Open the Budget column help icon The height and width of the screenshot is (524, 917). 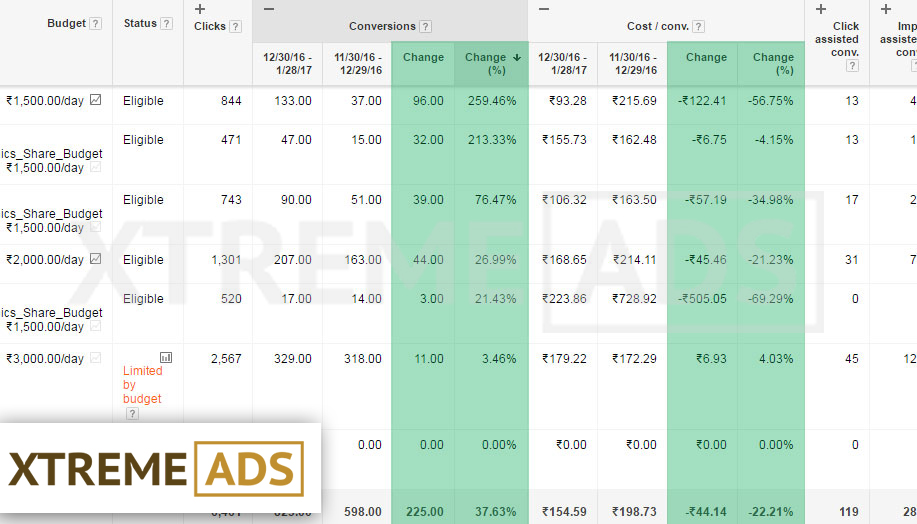coord(95,23)
